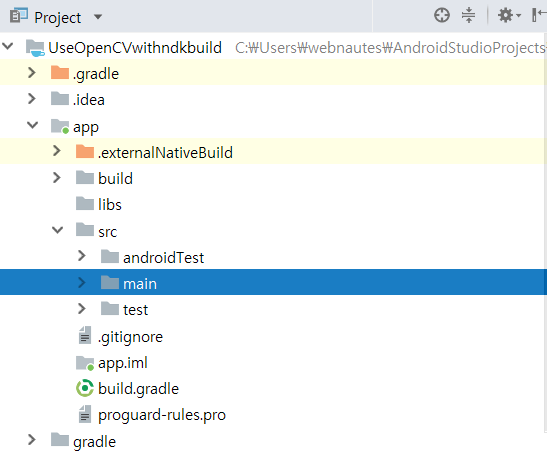The height and width of the screenshot is (452, 547).
Task: Select the test folder
Action: pos(135,310)
